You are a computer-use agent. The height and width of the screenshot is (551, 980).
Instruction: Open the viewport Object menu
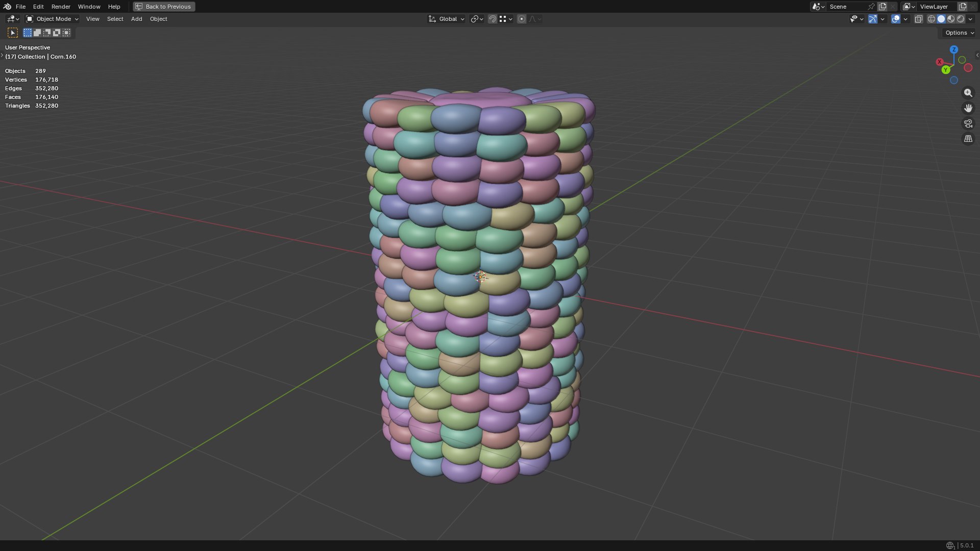click(x=158, y=19)
